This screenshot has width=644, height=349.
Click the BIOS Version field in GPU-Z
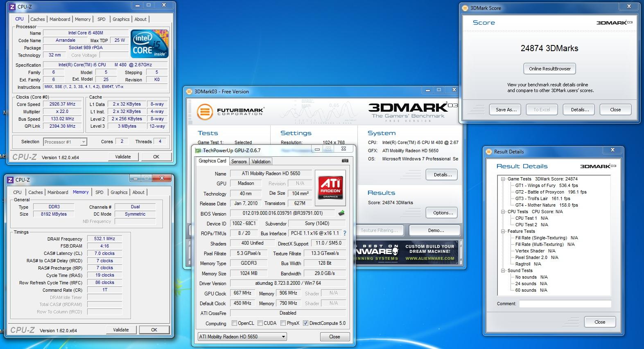pyautogui.click(x=282, y=213)
